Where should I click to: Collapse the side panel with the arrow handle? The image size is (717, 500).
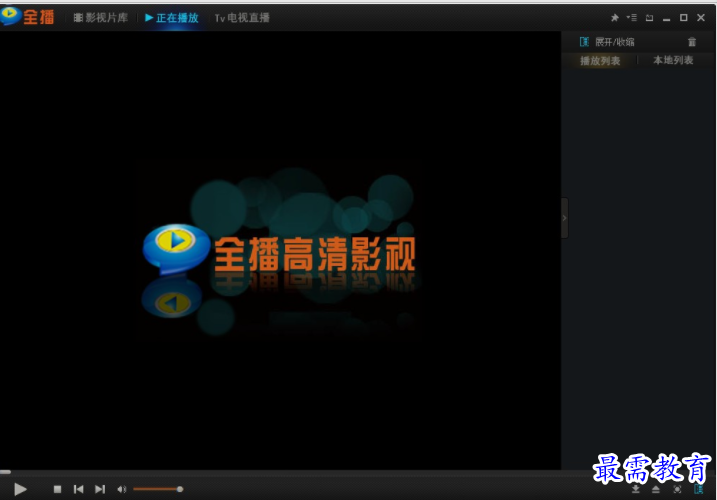click(x=565, y=218)
